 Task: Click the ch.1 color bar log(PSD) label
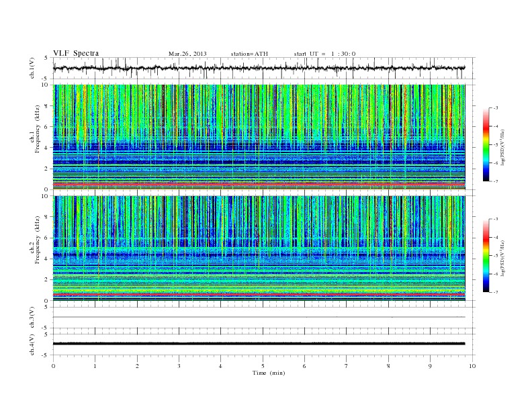click(503, 147)
